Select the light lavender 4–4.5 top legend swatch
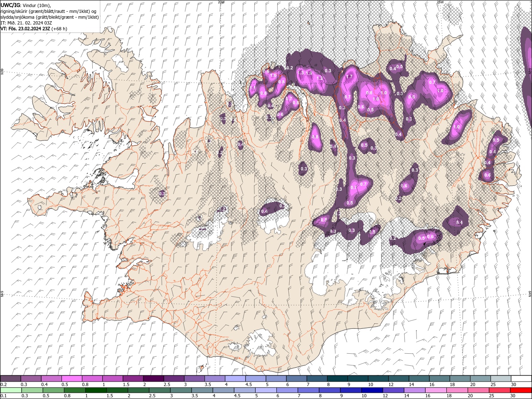This screenshot has height=399, width=532. click(x=235, y=379)
